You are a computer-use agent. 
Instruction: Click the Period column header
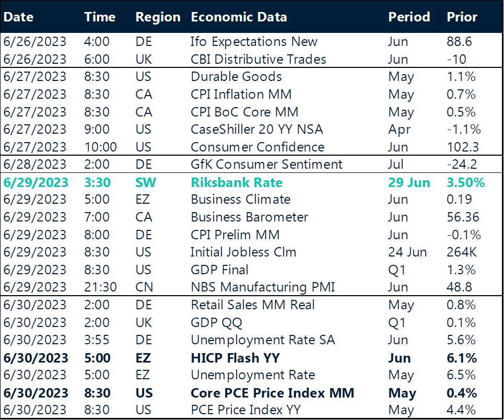(409, 17)
